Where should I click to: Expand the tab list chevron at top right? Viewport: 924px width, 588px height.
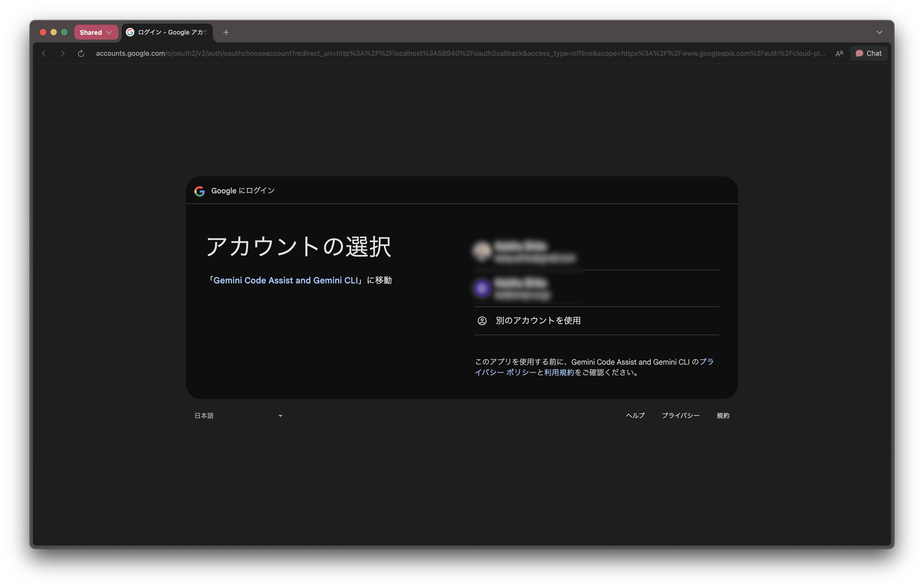pos(879,32)
